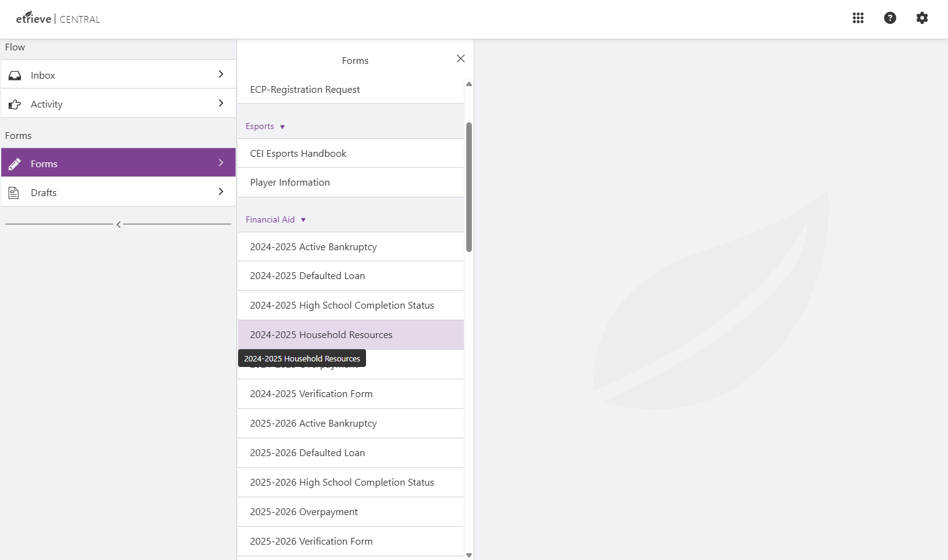Open Player Information form
Screen dimensions: 948x560
(351, 183)
